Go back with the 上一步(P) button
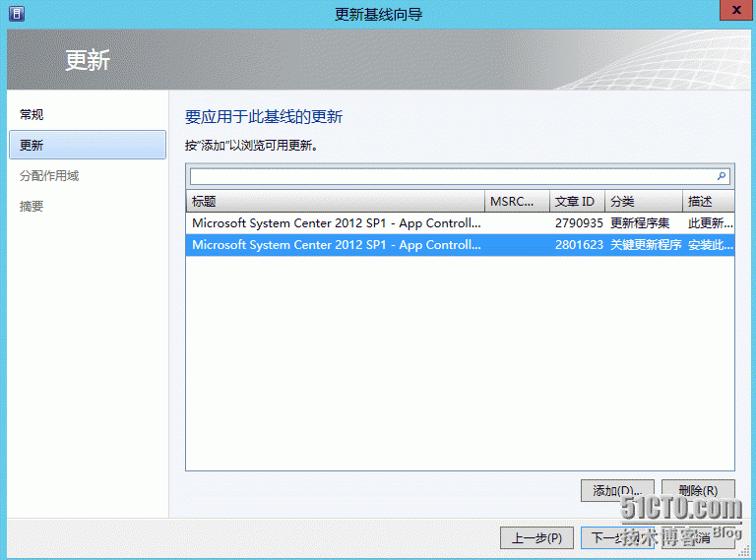The image size is (756, 560). pos(536,537)
